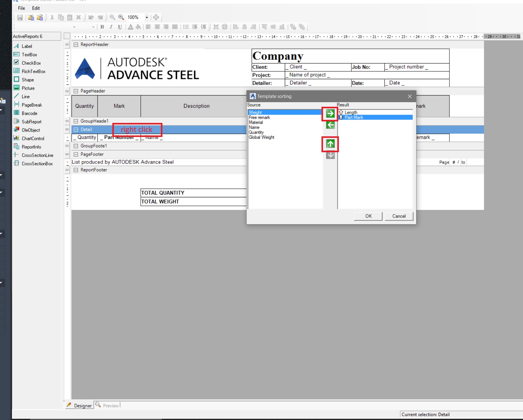Select the TextBox tool

tap(25, 55)
